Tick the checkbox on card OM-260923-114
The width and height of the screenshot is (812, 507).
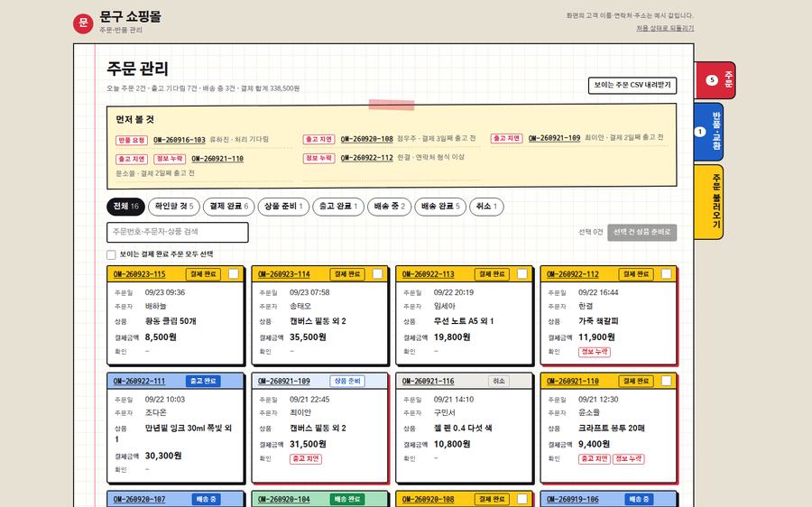tap(377, 274)
